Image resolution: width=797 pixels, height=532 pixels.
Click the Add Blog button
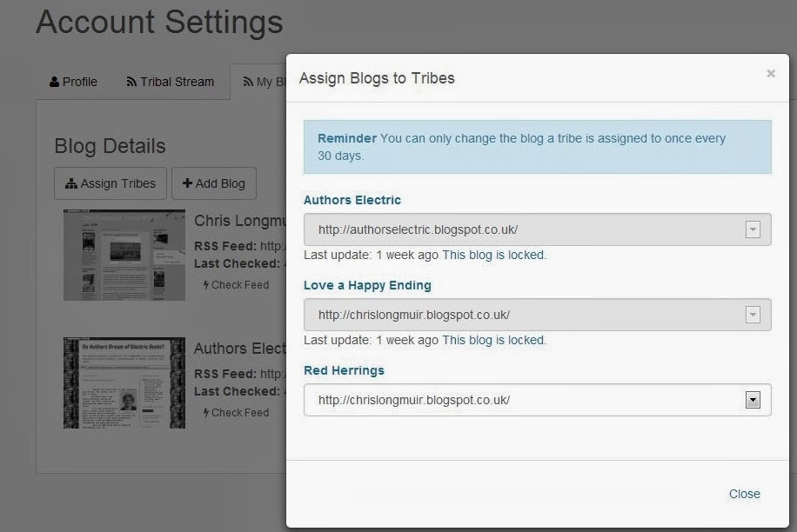214,183
